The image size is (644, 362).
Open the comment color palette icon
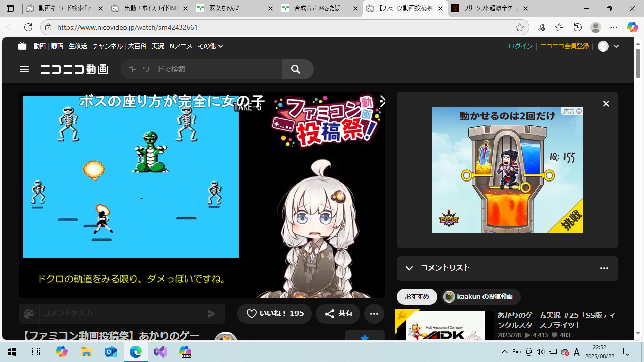(x=29, y=314)
